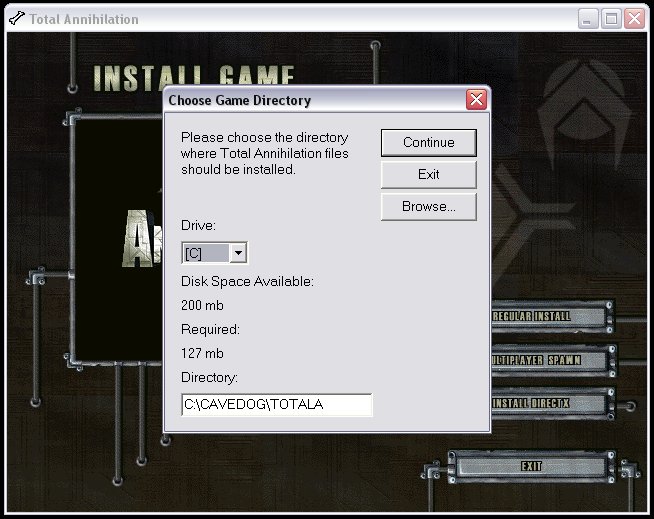
Task: Open the Browse... folder picker
Action: 428,207
